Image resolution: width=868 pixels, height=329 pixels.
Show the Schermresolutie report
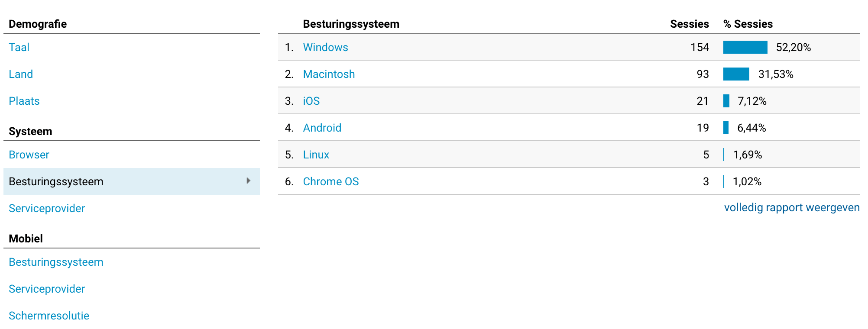pyautogui.click(x=49, y=316)
